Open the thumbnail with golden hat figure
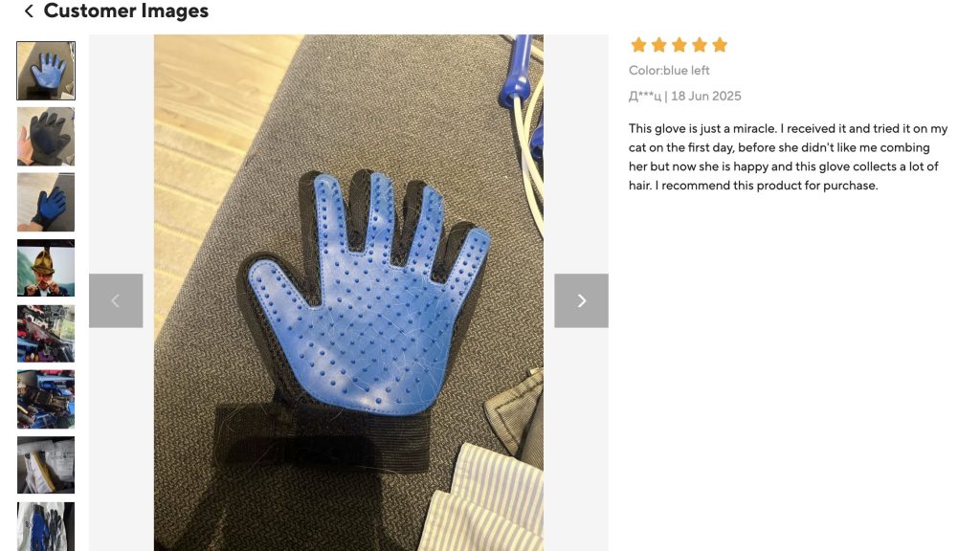The width and height of the screenshot is (980, 551). (x=46, y=268)
